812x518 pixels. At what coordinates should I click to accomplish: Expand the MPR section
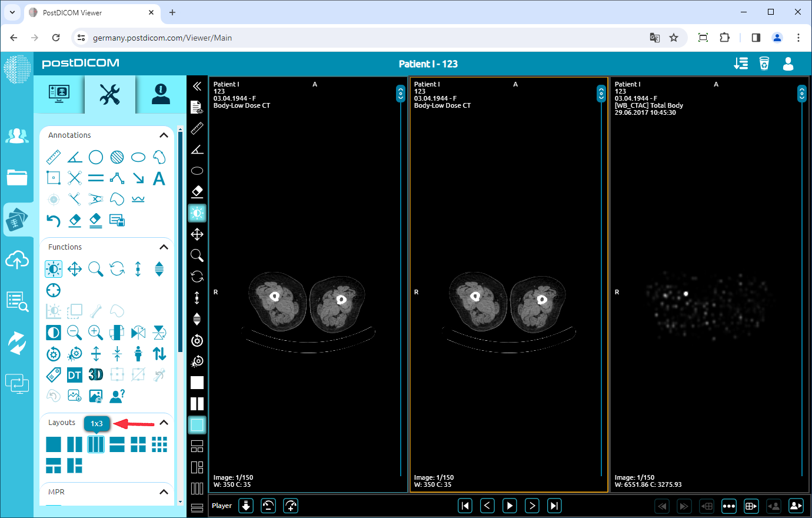[x=164, y=492]
